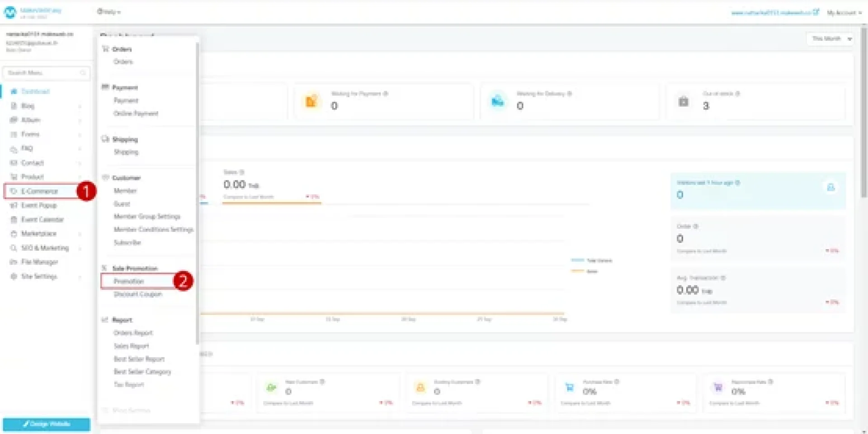Open the My Account dropdown
868x434 pixels.
coord(844,13)
